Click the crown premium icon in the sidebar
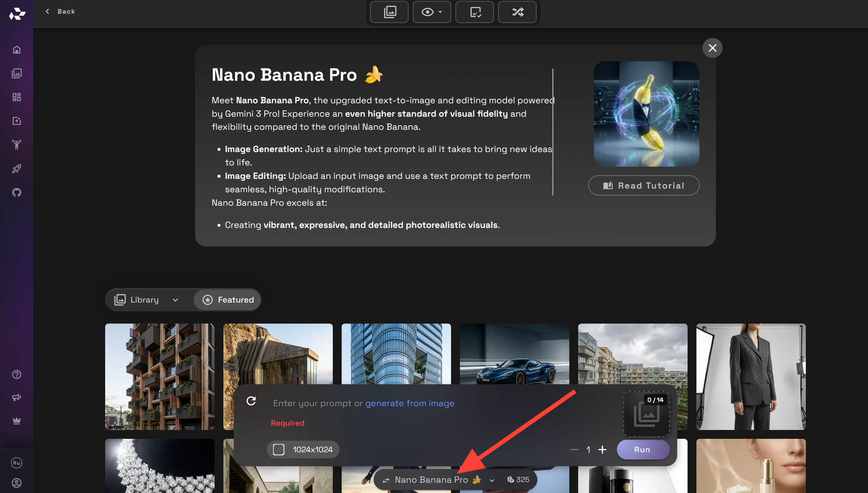This screenshot has height=493, width=868. (16, 420)
